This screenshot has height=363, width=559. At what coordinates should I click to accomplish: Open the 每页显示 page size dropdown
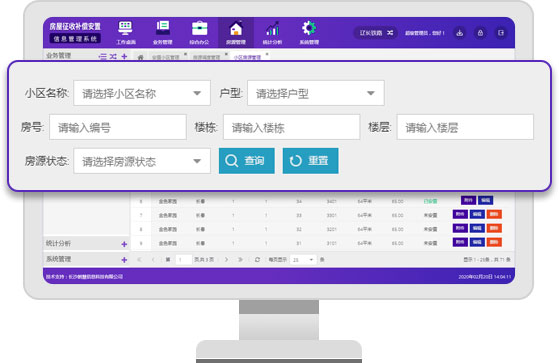(303, 260)
